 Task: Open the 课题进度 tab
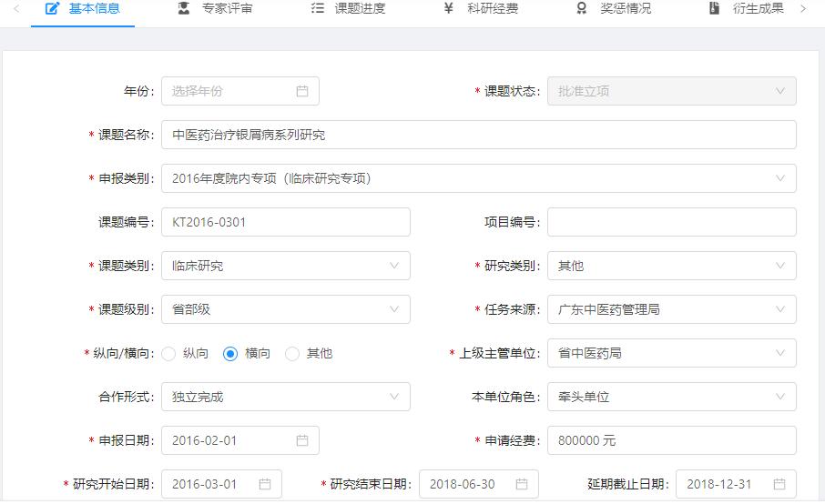tap(348, 9)
